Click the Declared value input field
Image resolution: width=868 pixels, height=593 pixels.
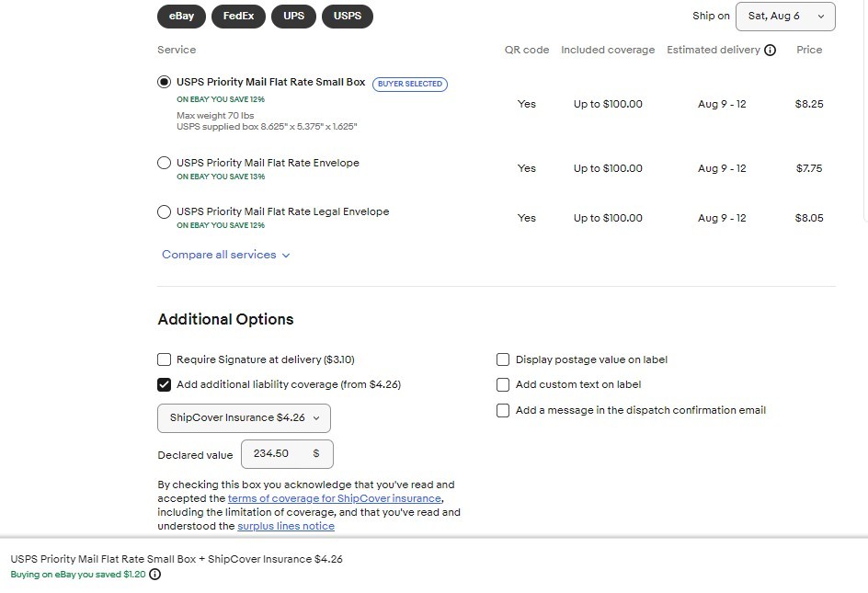tap(287, 454)
